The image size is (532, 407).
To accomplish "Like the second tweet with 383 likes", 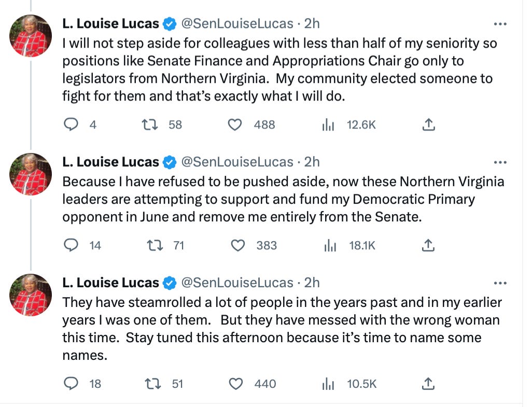I will pyautogui.click(x=238, y=245).
